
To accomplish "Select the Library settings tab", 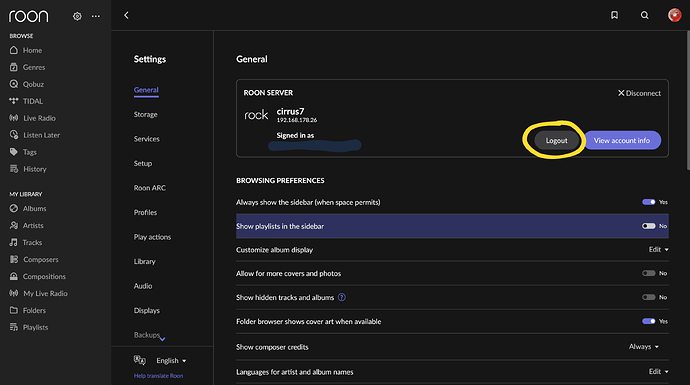I will [144, 261].
